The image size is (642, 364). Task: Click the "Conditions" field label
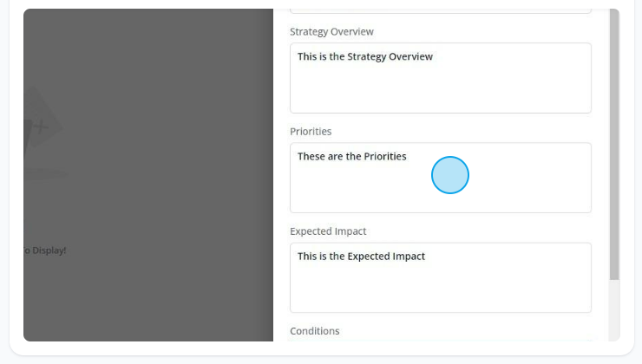coord(315,331)
